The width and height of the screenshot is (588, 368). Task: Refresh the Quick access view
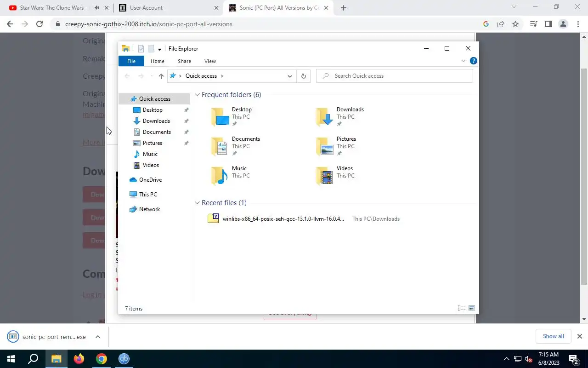pos(303,76)
